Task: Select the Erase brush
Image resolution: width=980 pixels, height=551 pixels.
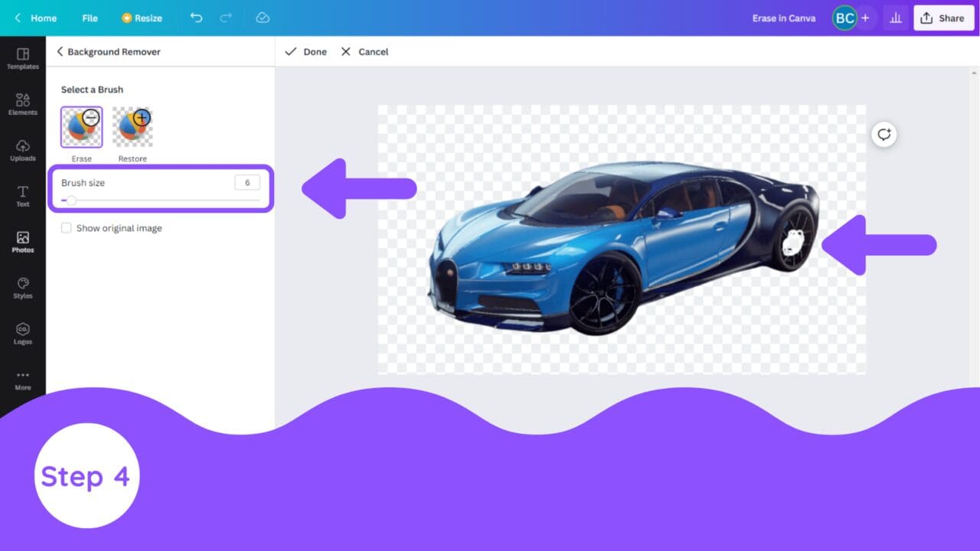Action: 80,126
